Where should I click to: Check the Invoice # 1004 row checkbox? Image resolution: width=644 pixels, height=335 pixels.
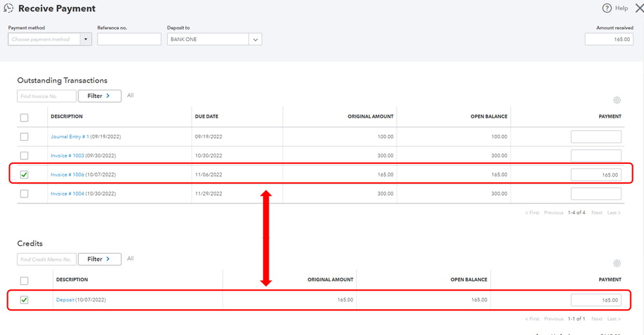[25, 194]
